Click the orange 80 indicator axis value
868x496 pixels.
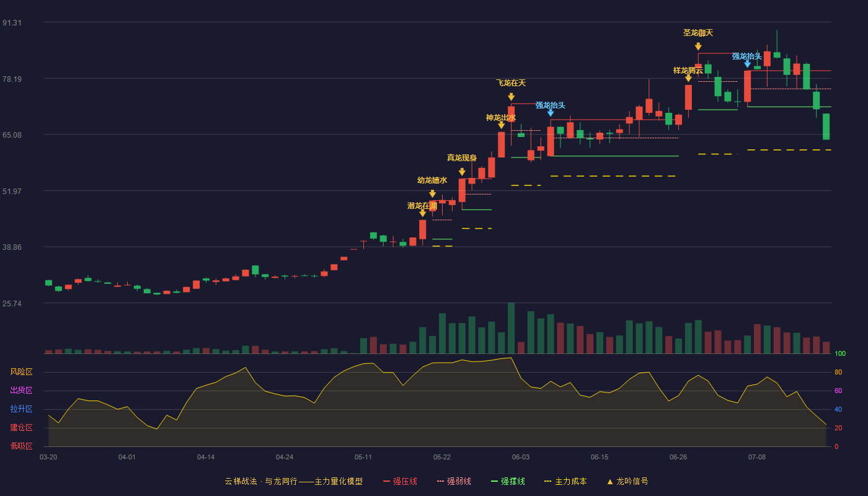coord(838,372)
